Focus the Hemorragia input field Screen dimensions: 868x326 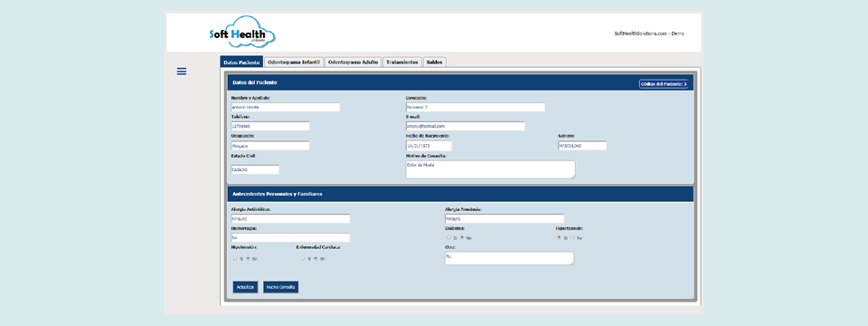click(290, 237)
